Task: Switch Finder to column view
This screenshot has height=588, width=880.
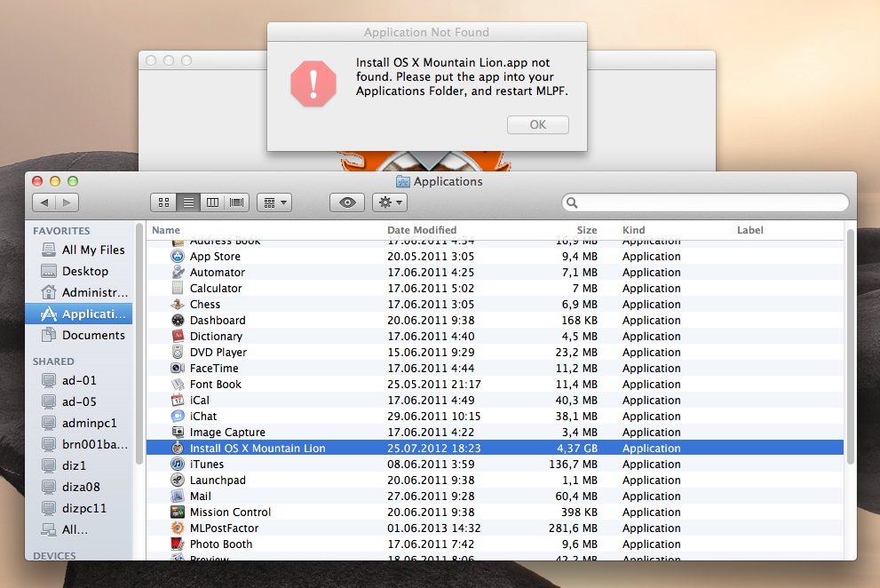Action: (213, 203)
